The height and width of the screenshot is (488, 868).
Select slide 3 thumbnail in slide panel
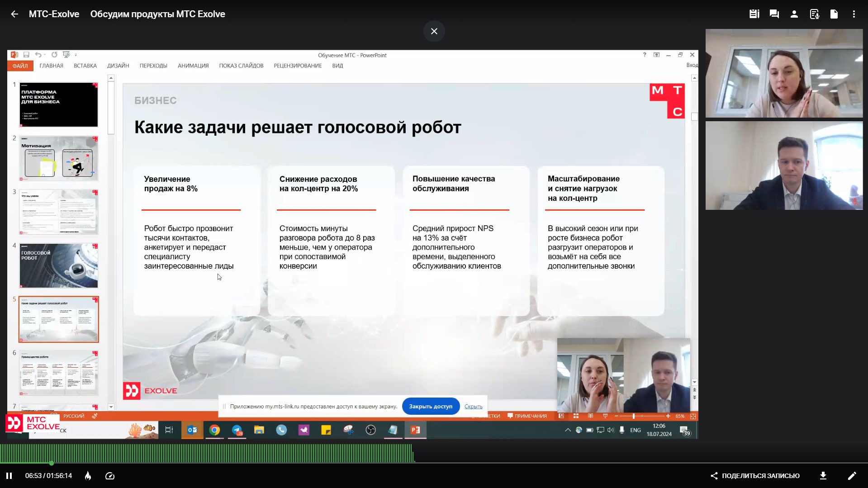(59, 212)
